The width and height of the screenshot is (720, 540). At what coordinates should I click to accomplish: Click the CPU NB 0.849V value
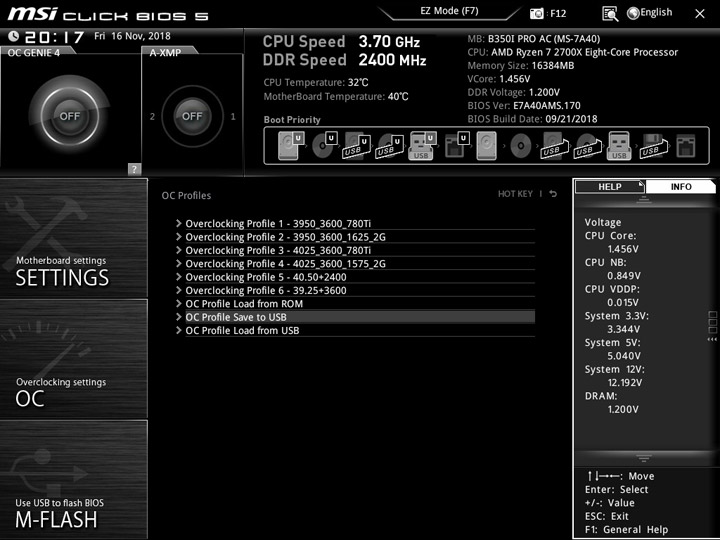click(x=624, y=276)
